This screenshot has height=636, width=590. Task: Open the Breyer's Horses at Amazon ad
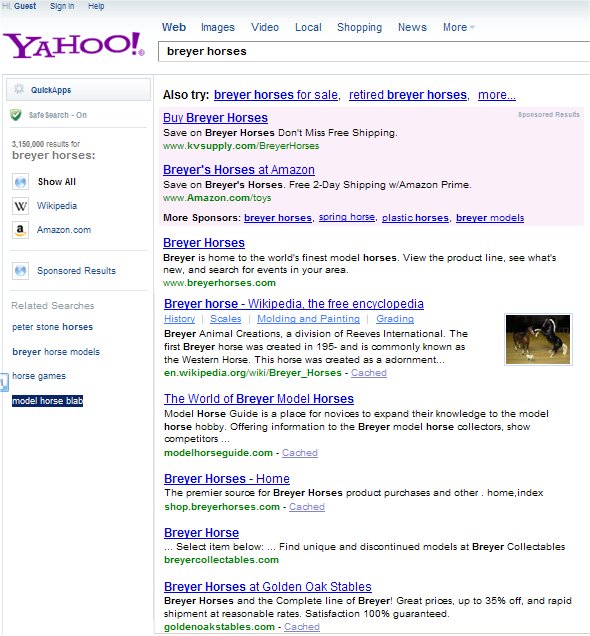(239, 170)
